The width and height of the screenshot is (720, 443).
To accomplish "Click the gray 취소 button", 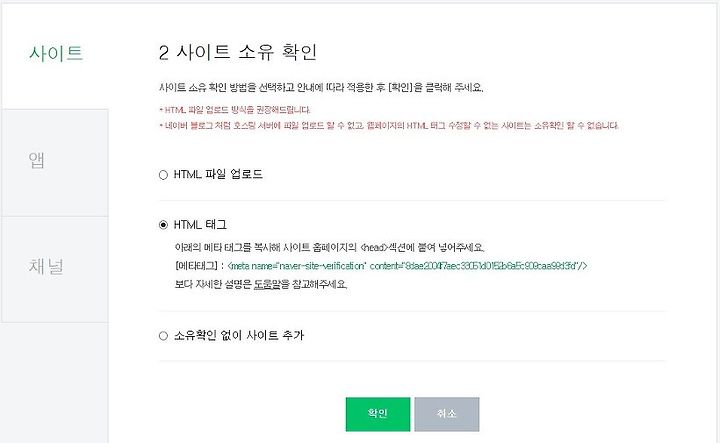I will click(447, 414).
